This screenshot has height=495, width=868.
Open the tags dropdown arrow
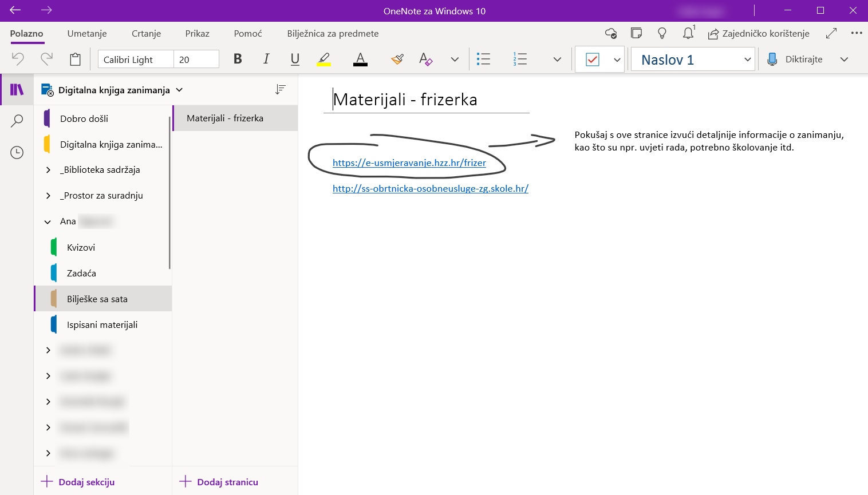pos(617,60)
